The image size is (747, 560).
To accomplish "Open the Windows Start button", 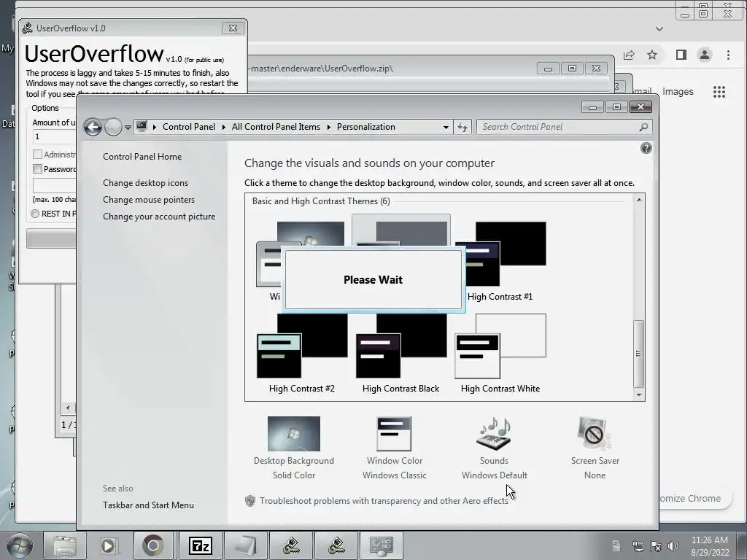I will [20, 545].
